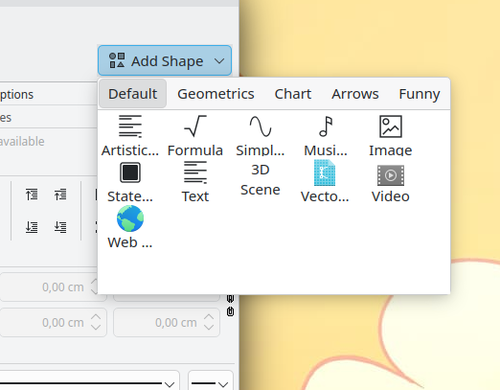The image size is (500, 390).
Task: Choose the Simple path wave shape
Action: [260, 136]
